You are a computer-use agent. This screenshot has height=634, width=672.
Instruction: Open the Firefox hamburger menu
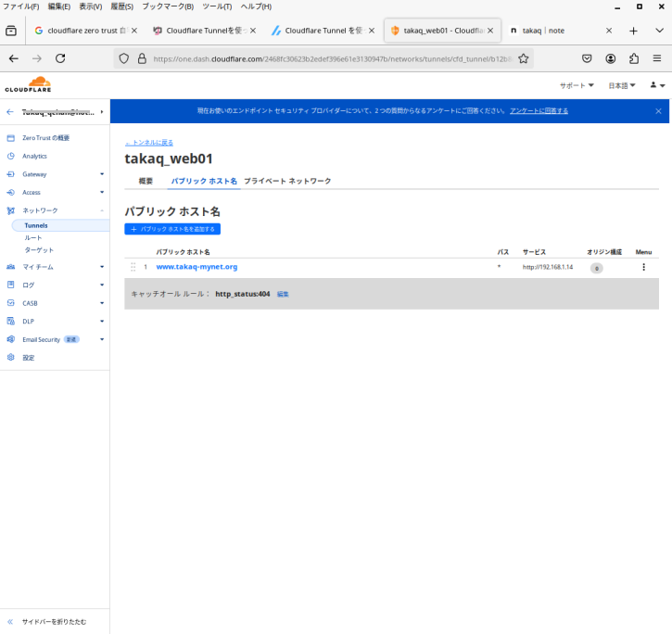(657, 58)
